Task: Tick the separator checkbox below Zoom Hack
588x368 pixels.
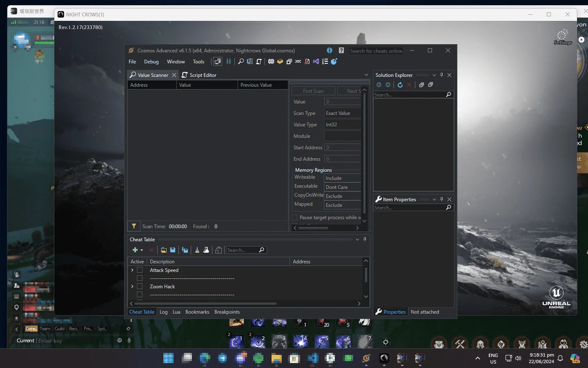Action: pyautogui.click(x=140, y=295)
